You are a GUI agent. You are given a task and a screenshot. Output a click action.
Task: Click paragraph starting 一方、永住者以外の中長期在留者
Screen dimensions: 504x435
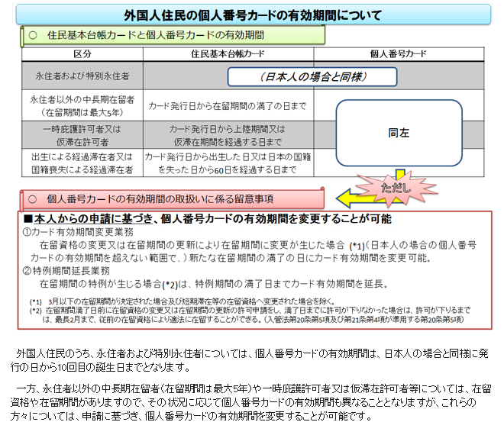coord(250,402)
